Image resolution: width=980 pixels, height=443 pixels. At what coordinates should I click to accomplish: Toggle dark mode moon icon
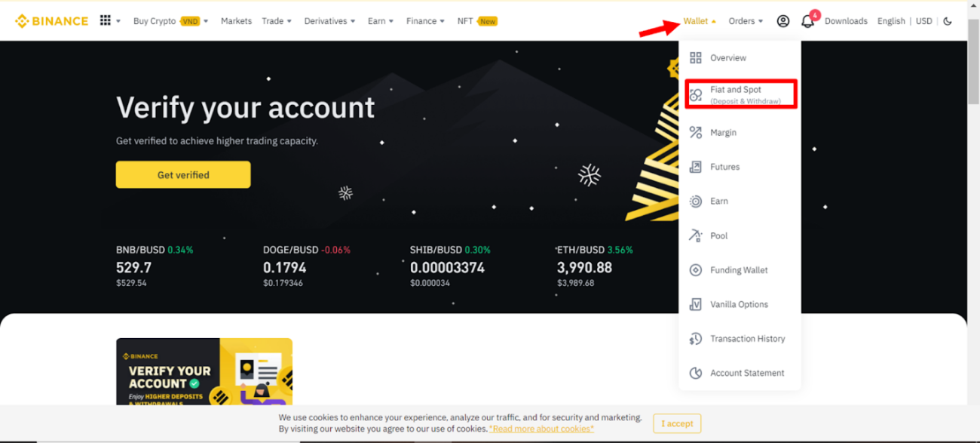point(948,21)
